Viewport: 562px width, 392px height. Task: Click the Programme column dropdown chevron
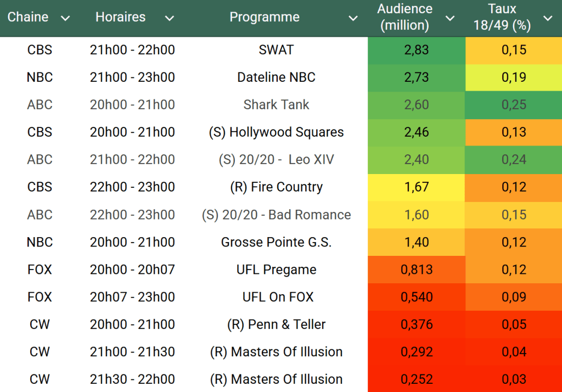coord(353,18)
